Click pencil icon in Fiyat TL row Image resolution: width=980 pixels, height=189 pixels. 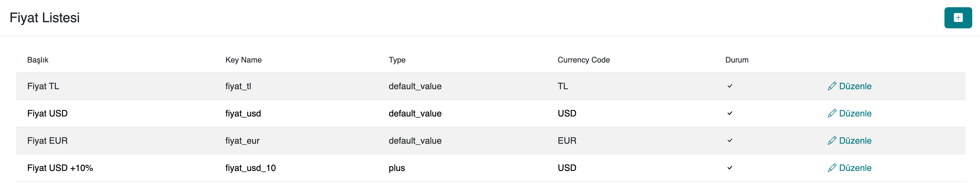(x=832, y=86)
